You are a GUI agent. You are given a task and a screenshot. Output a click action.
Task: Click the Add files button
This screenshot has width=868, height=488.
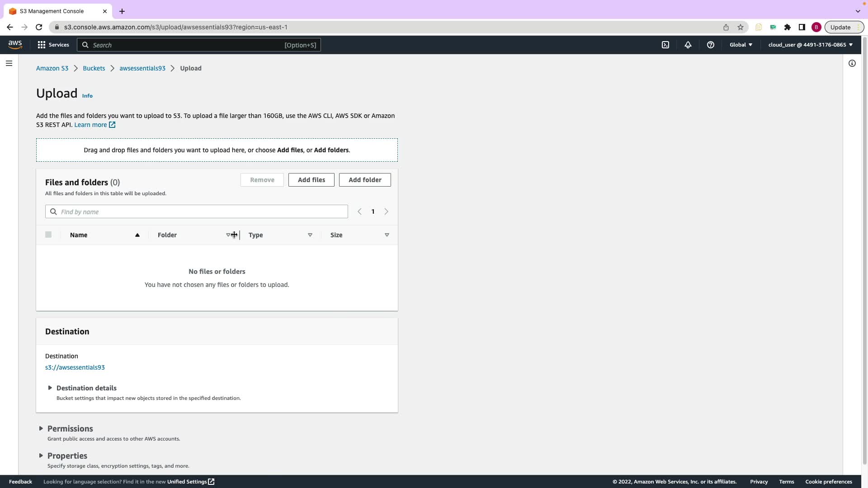311,180
